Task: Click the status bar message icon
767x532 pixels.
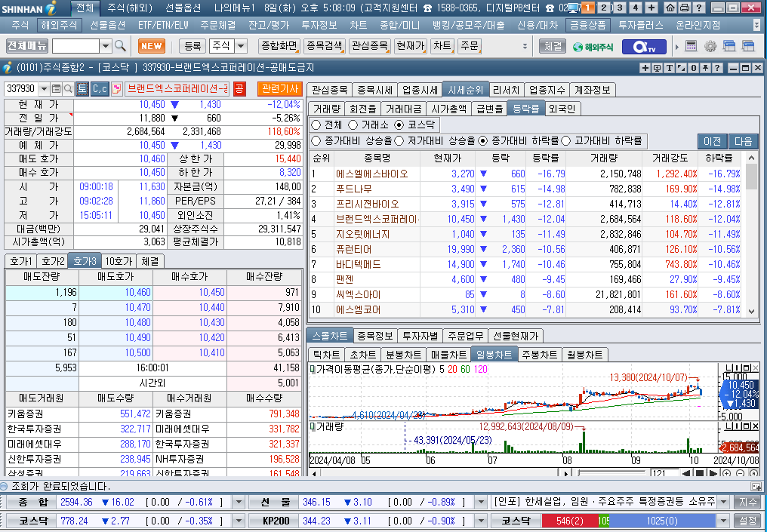Action: [756, 486]
